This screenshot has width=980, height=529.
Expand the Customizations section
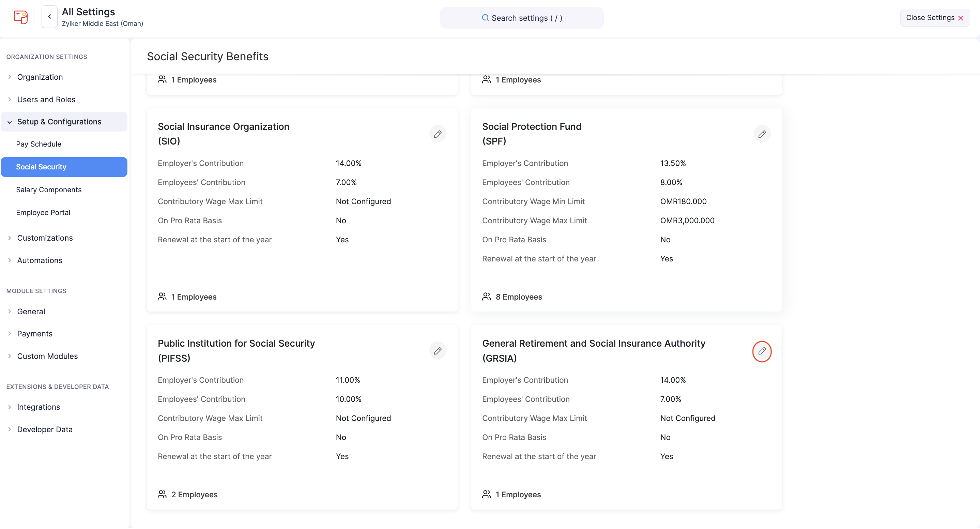[45, 238]
